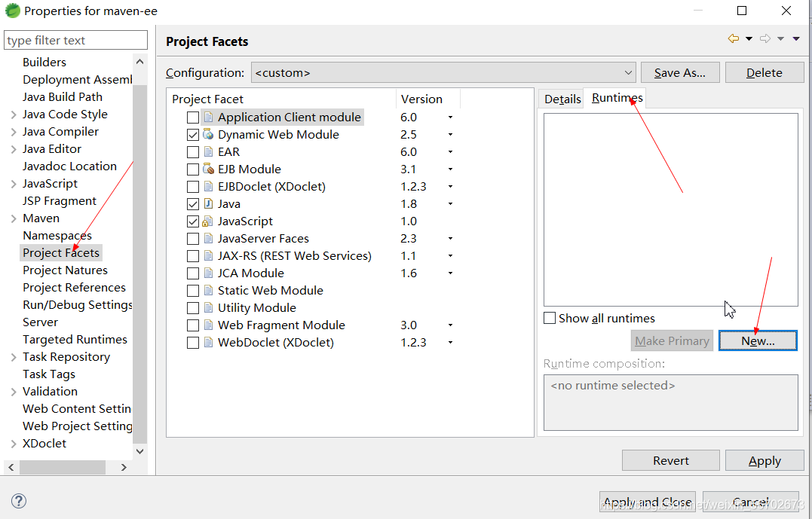Click the EJB Module facet icon

coord(208,169)
